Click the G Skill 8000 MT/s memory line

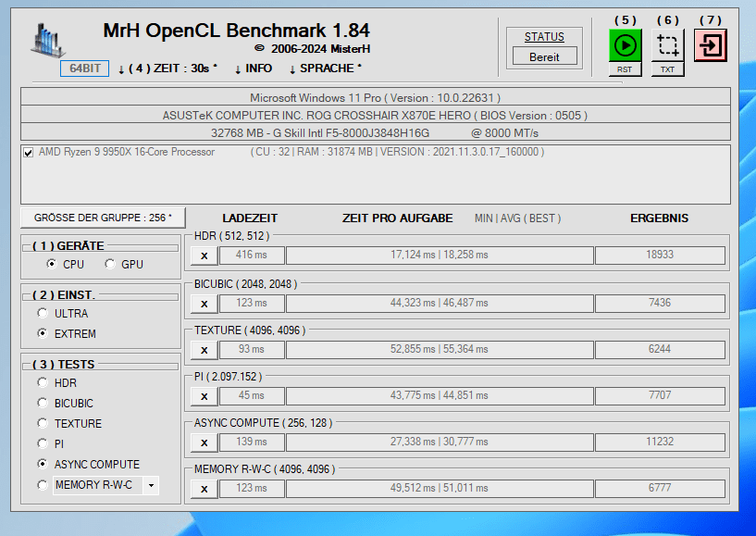point(376,132)
